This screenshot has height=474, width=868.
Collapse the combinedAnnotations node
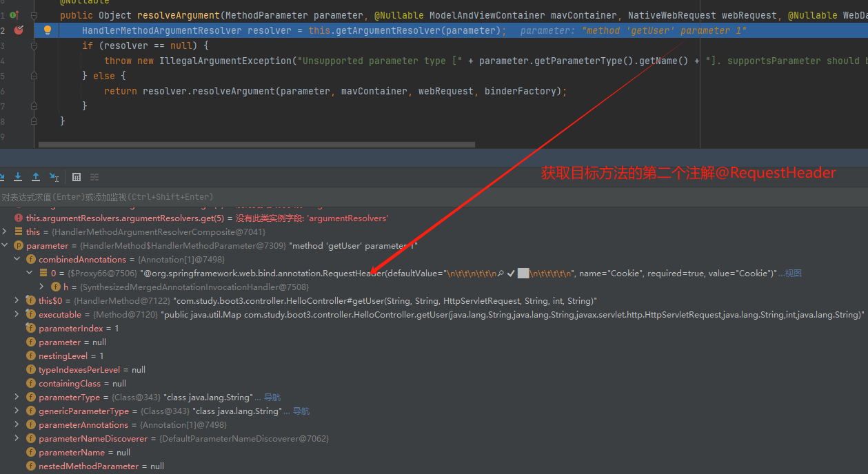tap(17, 259)
